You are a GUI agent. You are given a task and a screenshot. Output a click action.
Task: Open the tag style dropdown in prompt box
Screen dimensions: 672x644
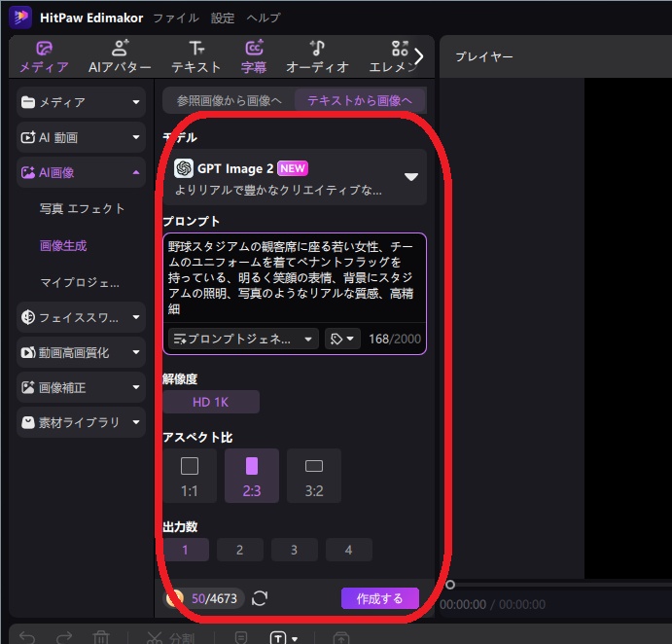click(342, 340)
